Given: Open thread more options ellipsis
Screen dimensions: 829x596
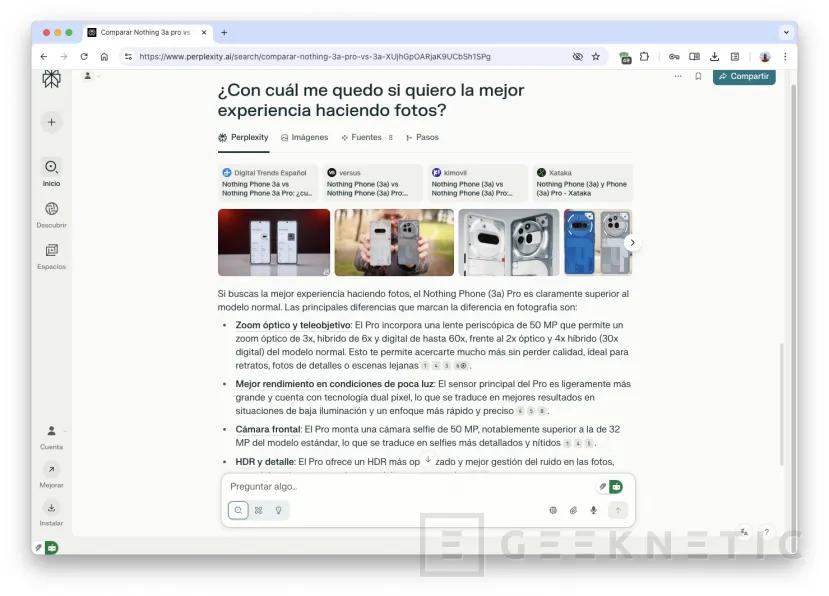Looking at the screenshot, I should coord(678,77).
